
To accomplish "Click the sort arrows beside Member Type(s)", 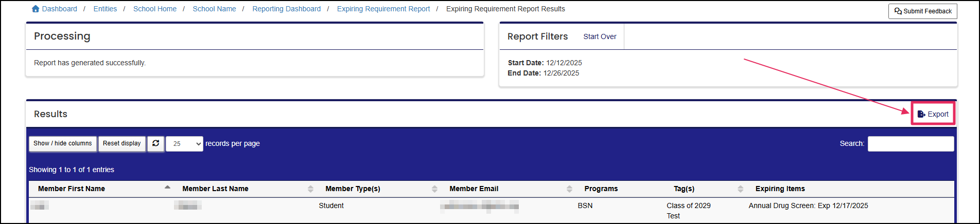I will pos(434,189).
